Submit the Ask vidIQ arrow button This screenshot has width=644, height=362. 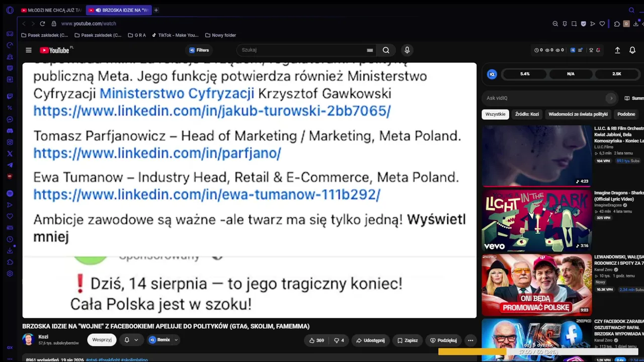click(x=611, y=98)
